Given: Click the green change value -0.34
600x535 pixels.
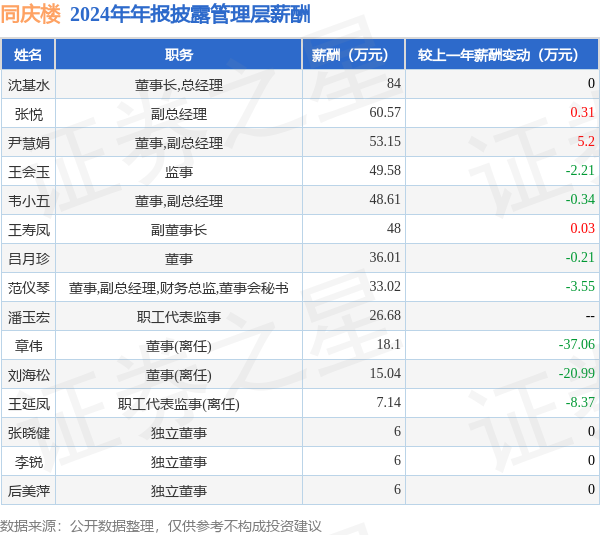Looking at the screenshot, I should click(580, 199).
